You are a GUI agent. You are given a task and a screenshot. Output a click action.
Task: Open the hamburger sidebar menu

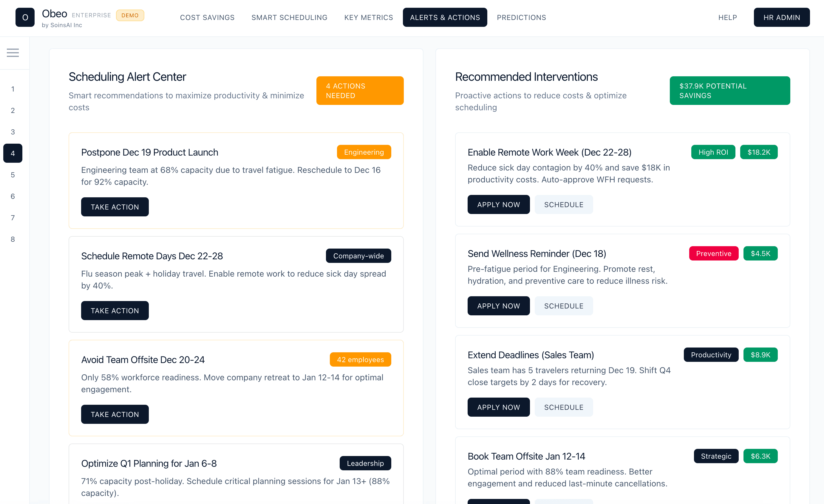13,52
